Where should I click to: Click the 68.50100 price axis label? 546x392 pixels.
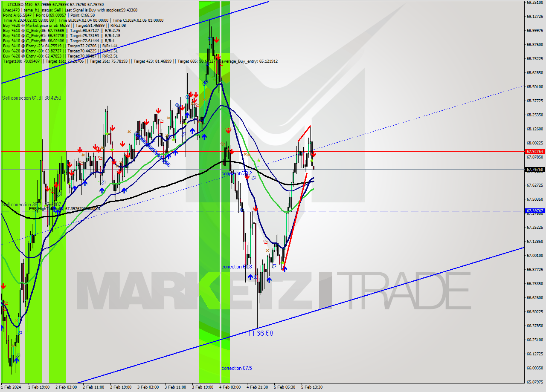534,86
